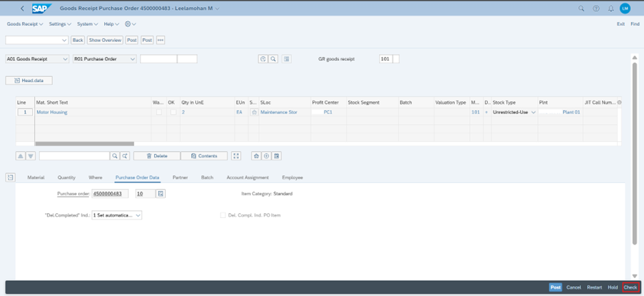This screenshot has height=296, width=644.
Task: Open the "Del.Completed" Ind. dropdown
Action: [x=117, y=215]
